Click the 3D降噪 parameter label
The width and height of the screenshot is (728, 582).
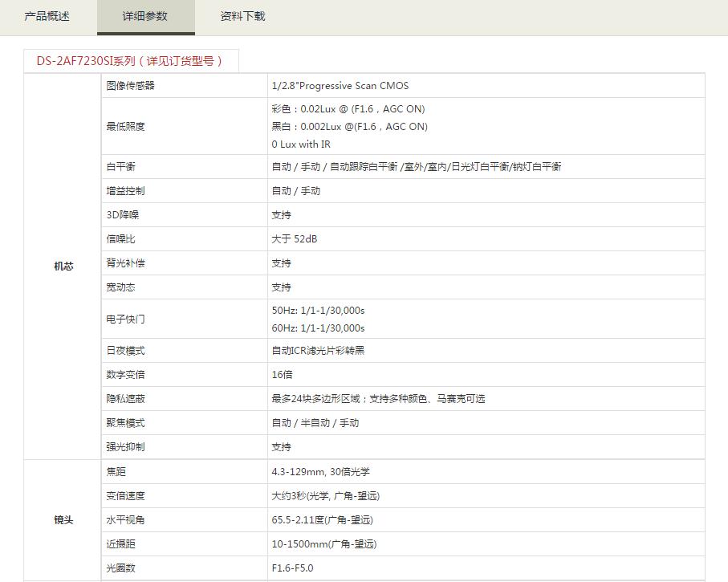(x=123, y=215)
